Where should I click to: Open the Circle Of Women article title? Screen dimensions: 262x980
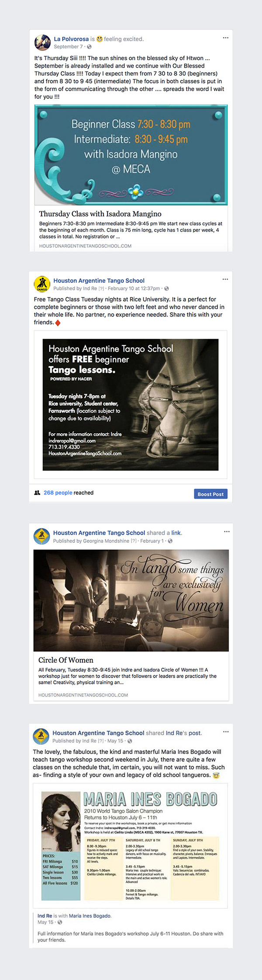(x=66, y=660)
